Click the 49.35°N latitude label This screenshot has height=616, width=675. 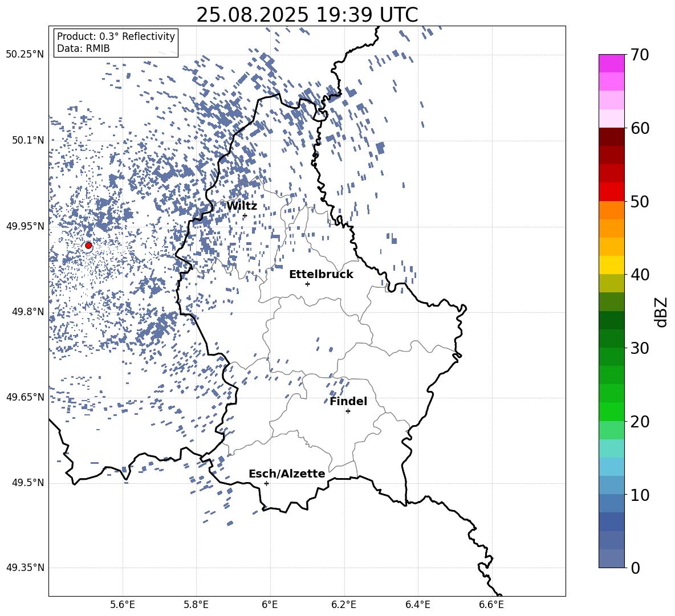25,568
